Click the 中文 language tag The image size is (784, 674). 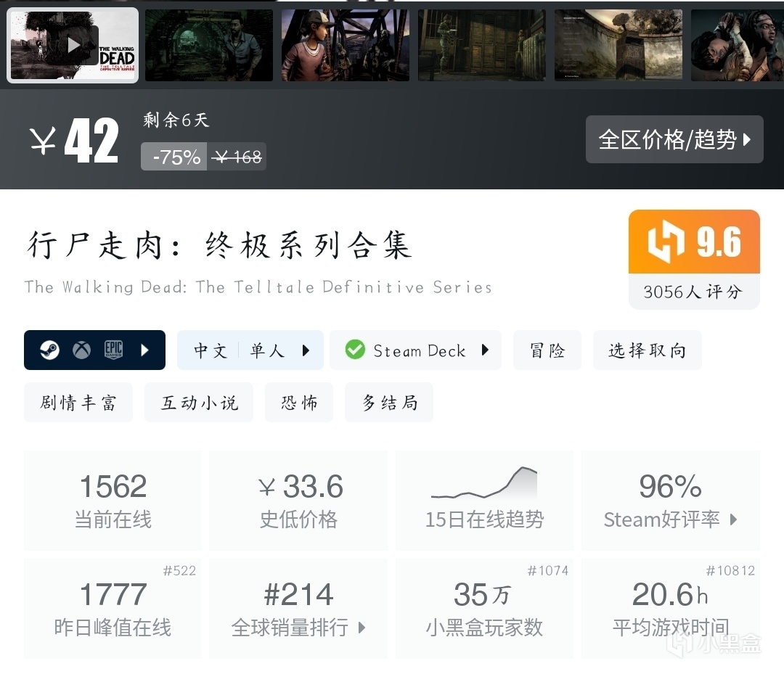(x=211, y=350)
